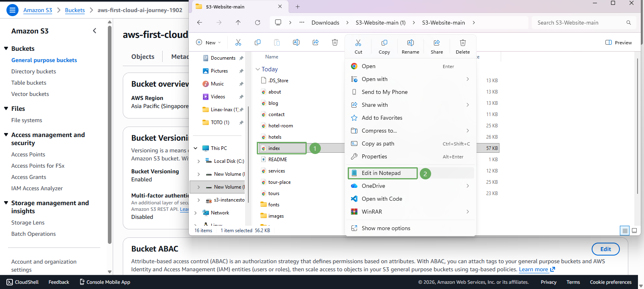Open Storage Lens in sidebar
The height and width of the screenshot is (289, 644).
tap(28, 222)
